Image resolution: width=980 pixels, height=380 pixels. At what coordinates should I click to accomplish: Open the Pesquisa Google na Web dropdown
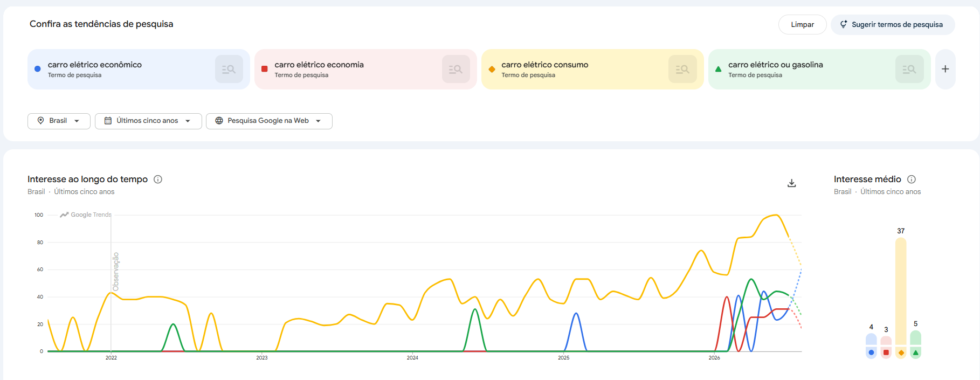[x=269, y=121]
